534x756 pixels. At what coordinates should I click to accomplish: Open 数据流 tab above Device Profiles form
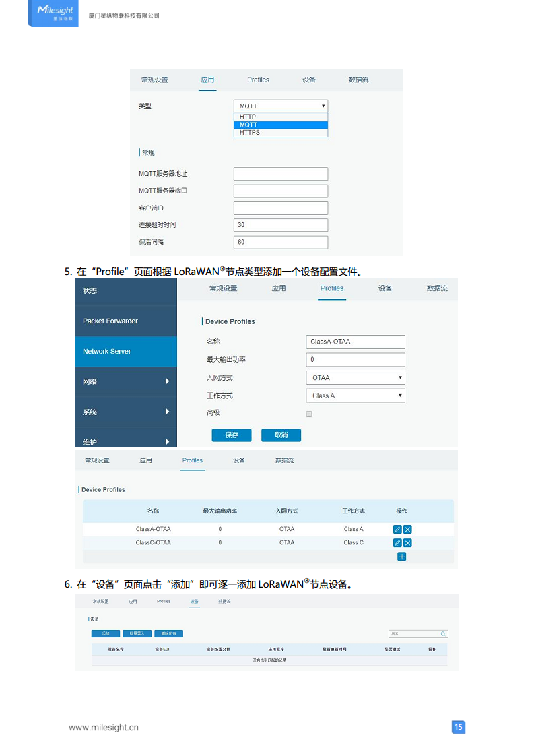[437, 288]
